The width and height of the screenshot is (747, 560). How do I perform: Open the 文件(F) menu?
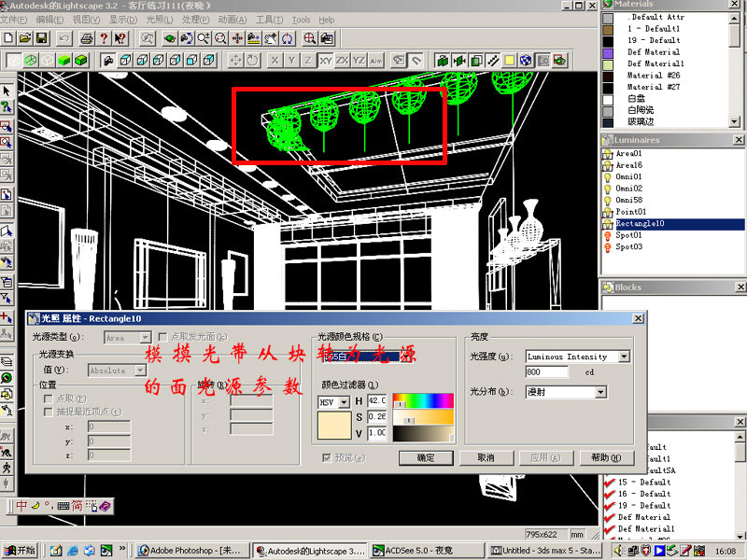click(x=13, y=20)
